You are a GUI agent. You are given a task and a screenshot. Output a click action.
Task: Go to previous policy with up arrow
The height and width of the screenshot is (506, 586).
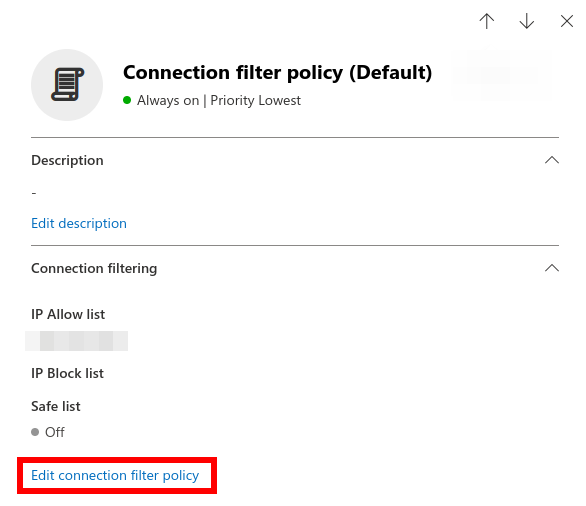click(x=487, y=21)
